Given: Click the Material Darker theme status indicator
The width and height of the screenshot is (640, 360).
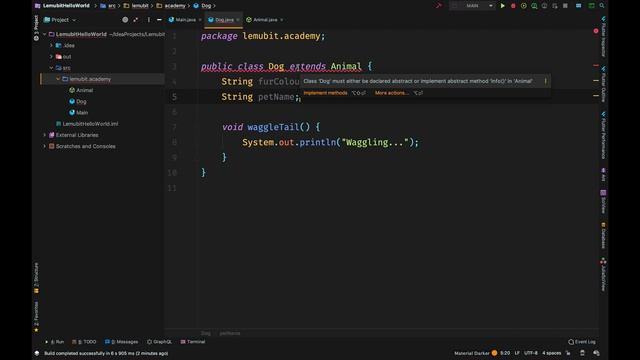Looking at the screenshot, I should (476, 353).
